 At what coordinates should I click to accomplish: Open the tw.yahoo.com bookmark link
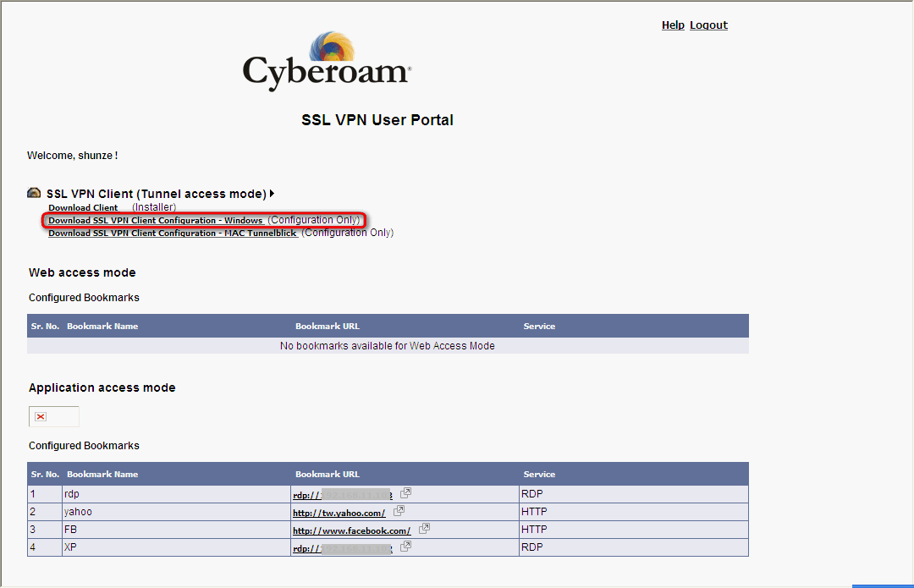point(339,514)
